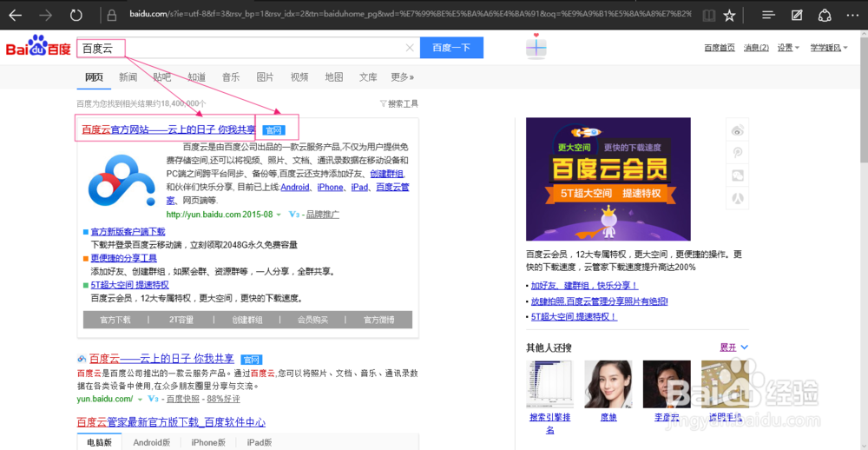Viewport: 868px width, 450px height.
Task: Click the 百度云会员 banner image
Action: point(608,178)
